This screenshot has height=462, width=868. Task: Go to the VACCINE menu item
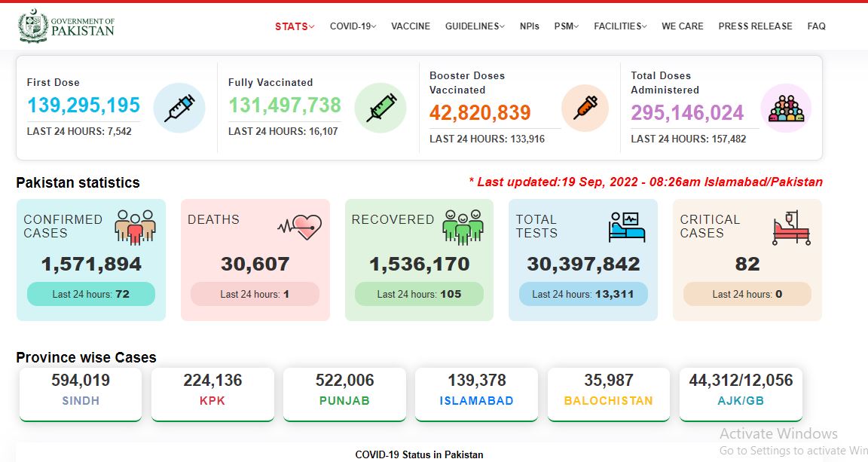click(x=410, y=26)
